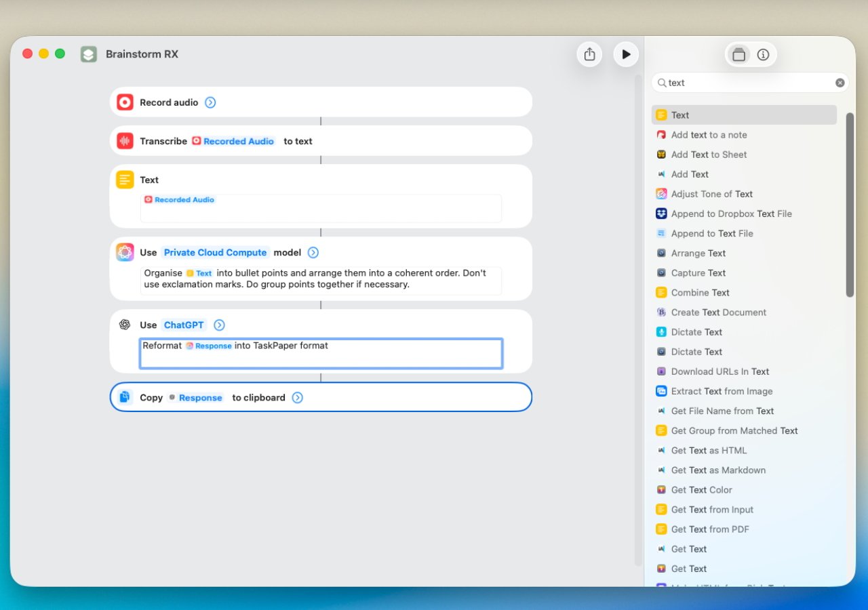868x610 pixels.
Task: Click the Reformat prompt text field
Action: [321, 353]
